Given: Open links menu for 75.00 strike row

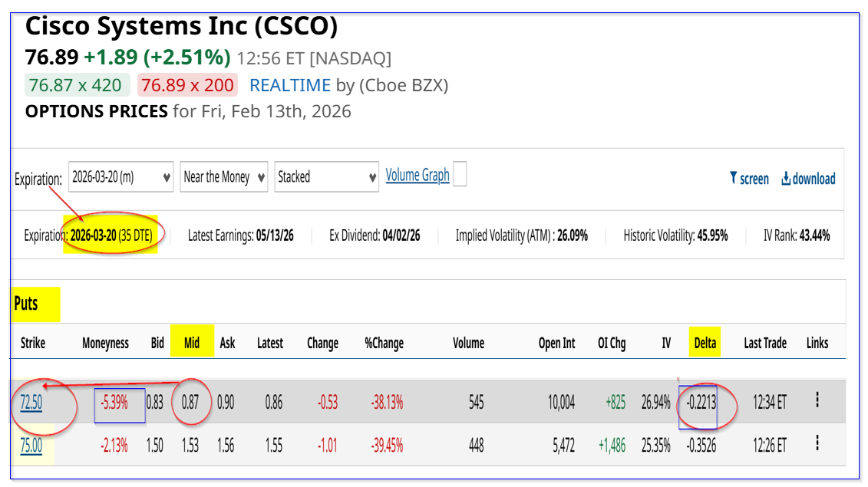Looking at the screenshot, I should (817, 444).
